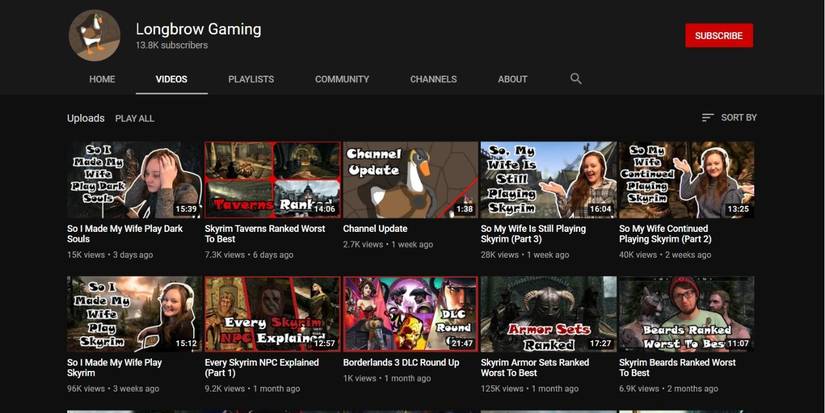Click the Longbrow Gaming goose avatar
The width and height of the screenshot is (825, 413).
94,36
